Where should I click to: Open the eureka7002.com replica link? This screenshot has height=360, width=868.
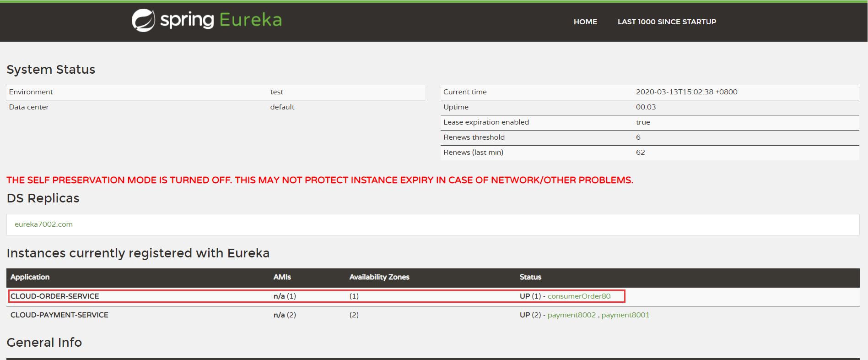click(x=43, y=224)
